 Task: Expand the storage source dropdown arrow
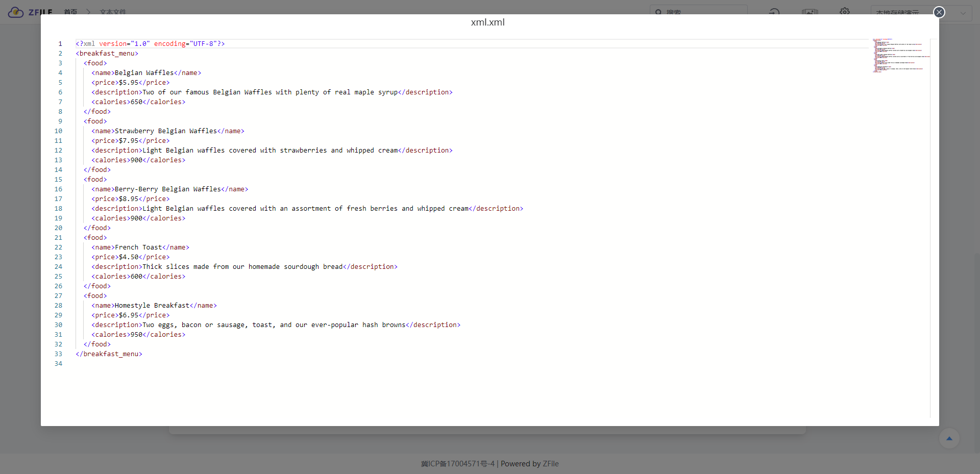pyautogui.click(x=963, y=13)
